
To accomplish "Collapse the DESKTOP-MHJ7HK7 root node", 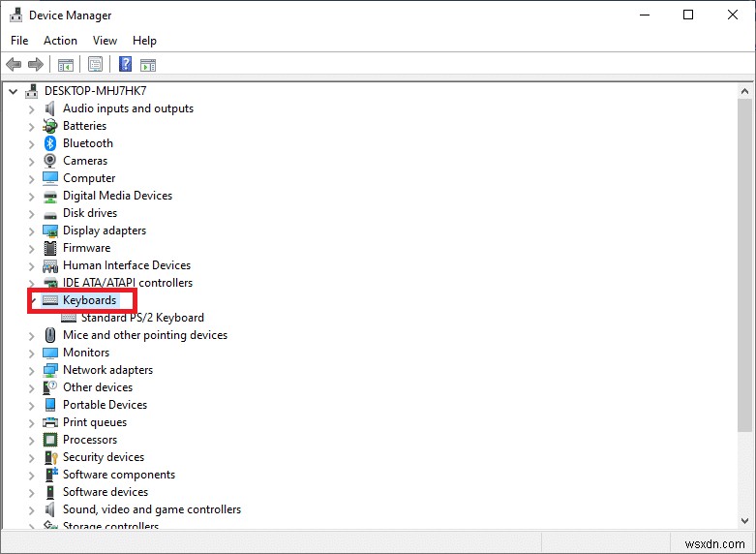I will 14,91.
